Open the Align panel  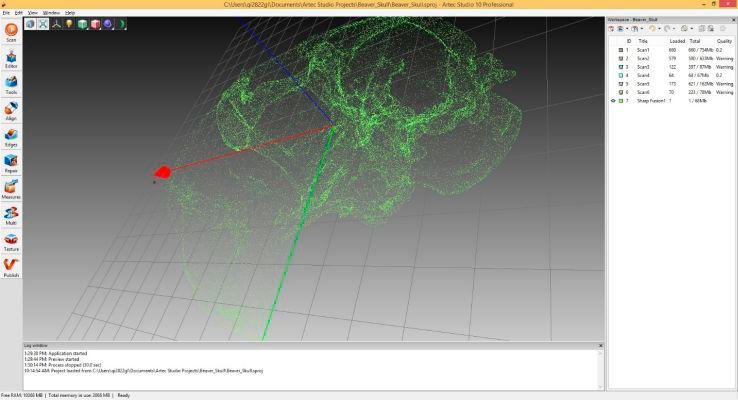tap(11, 111)
